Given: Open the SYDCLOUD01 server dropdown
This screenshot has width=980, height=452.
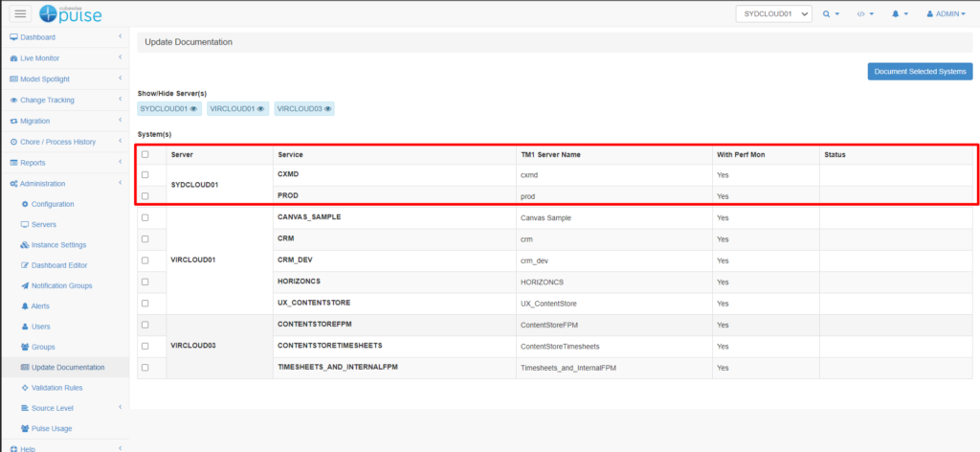Looking at the screenshot, I should [x=773, y=14].
